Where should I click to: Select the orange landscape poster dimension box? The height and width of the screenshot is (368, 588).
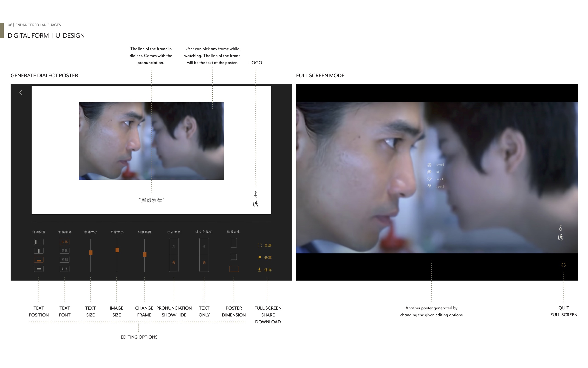click(x=234, y=269)
